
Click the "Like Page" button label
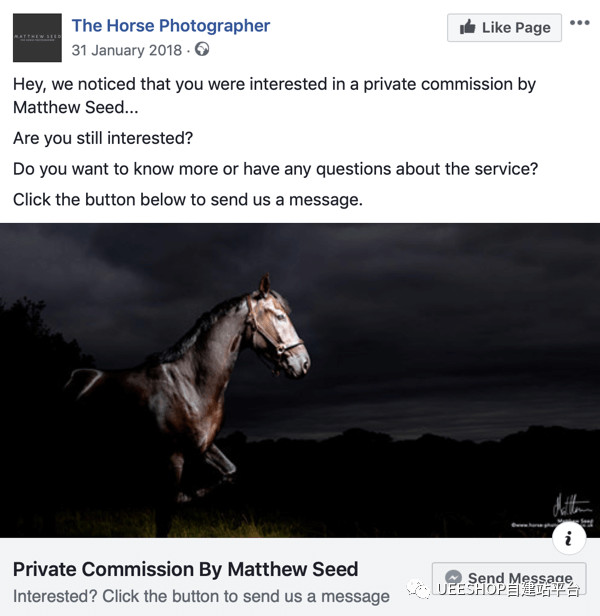[x=516, y=27]
